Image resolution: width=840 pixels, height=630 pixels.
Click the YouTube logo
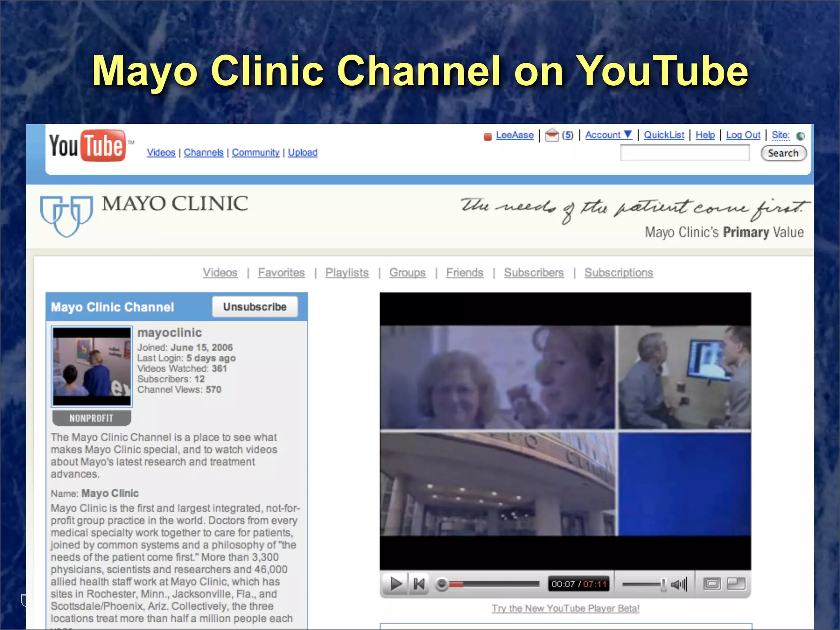pyautogui.click(x=88, y=146)
